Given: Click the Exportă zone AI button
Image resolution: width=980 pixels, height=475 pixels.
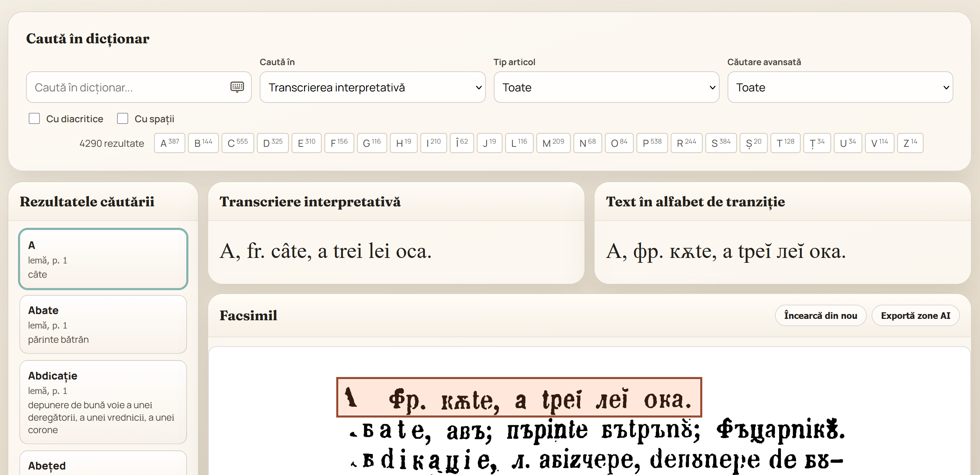Looking at the screenshot, I should pos(915,315).
